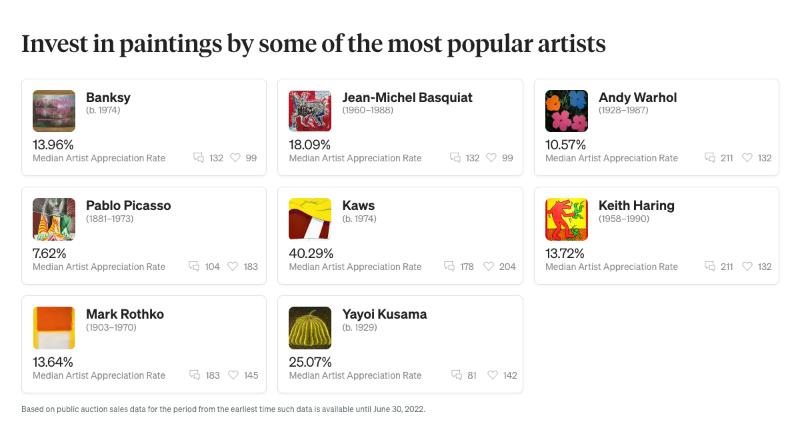This screenshot has width=803, height=437.
Task: Like the Kaws card with heart icon
Action: (x=488, y=267)
